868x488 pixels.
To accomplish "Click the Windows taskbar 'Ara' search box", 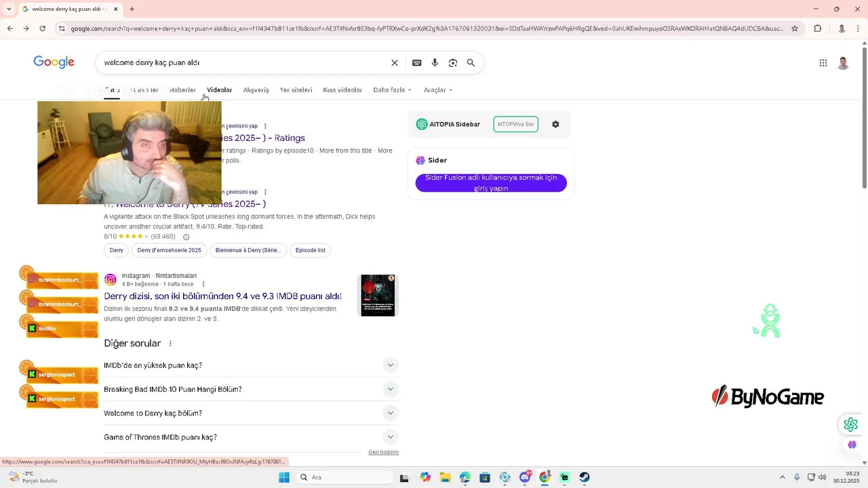I will 345,477.
